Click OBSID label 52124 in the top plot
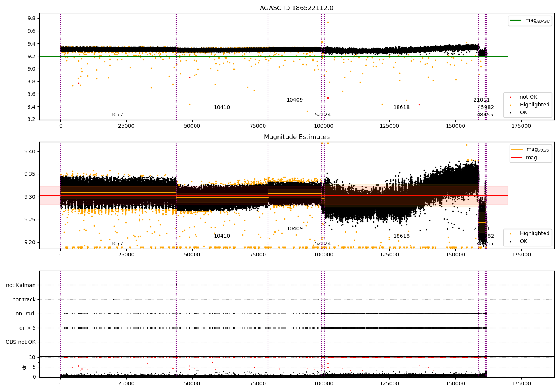 (323, 115)
